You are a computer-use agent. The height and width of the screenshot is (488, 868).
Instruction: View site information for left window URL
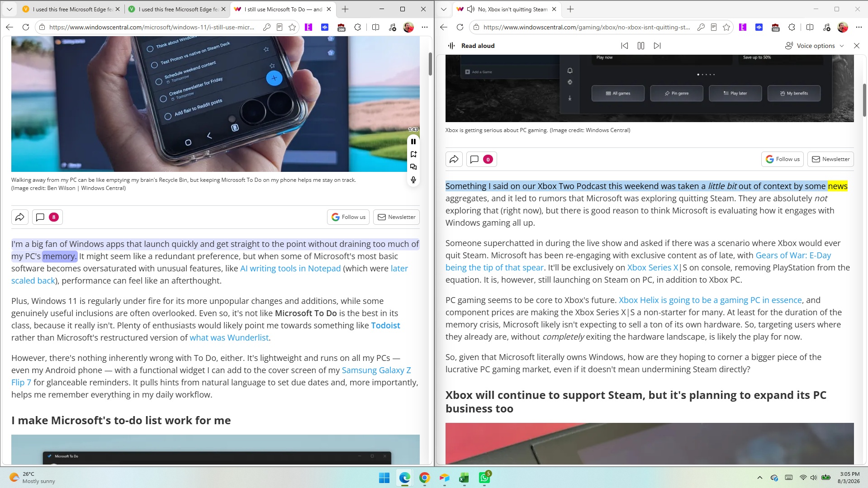click(42, 27)
